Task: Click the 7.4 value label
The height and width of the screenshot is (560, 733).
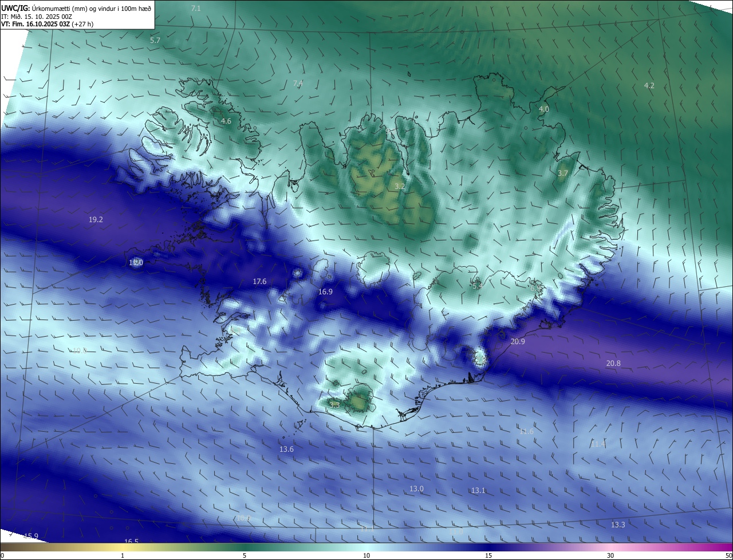Action: (x=297, y=83)
